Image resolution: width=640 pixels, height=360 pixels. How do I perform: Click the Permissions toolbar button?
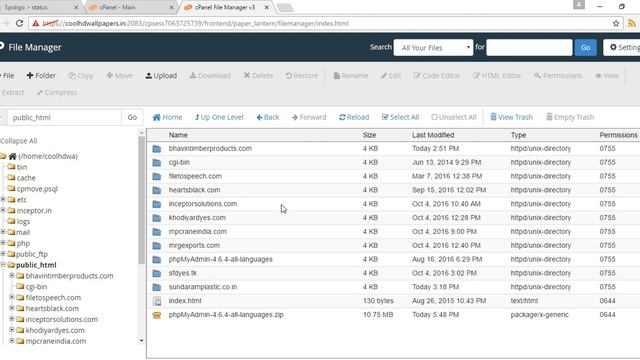[558, 76]
